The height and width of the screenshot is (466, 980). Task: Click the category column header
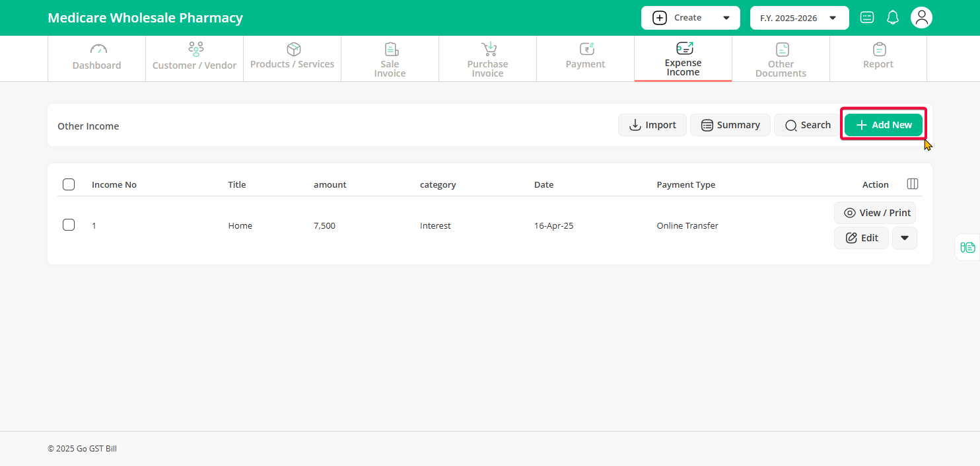(x=438, y=184)
